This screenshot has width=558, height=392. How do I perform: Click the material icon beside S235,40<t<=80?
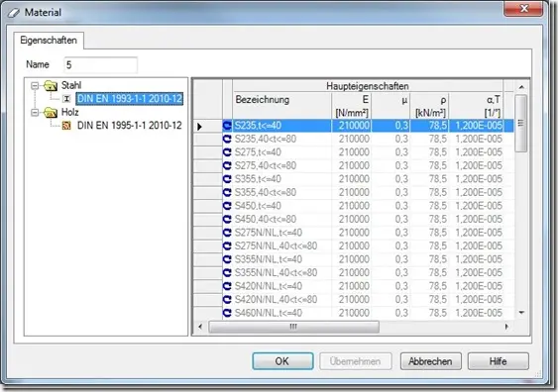click(227, 139)
